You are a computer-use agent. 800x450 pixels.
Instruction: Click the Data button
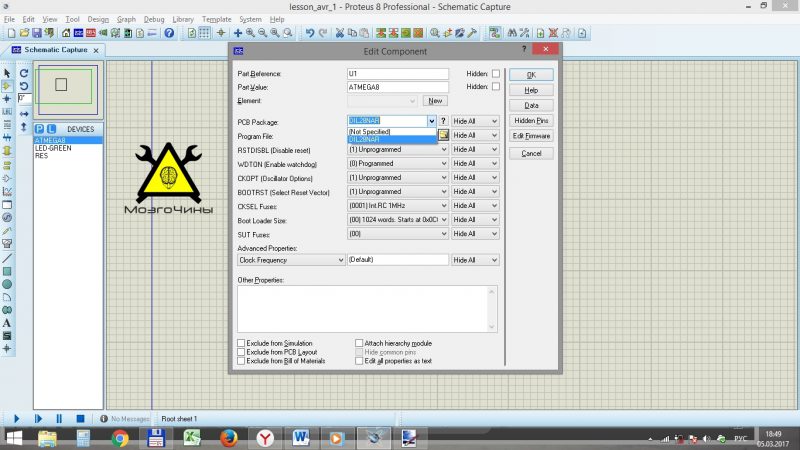pyautogui.click(x=531, y=106)
